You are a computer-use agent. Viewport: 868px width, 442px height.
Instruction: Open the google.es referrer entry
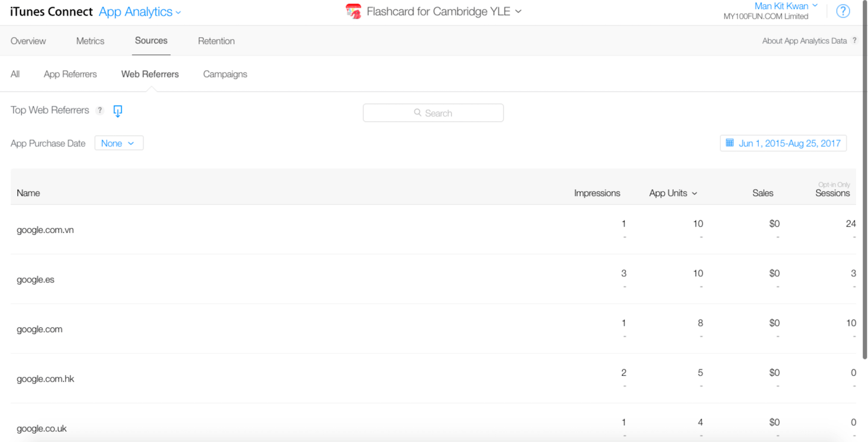pyautogui.click(x=36, y=280)
